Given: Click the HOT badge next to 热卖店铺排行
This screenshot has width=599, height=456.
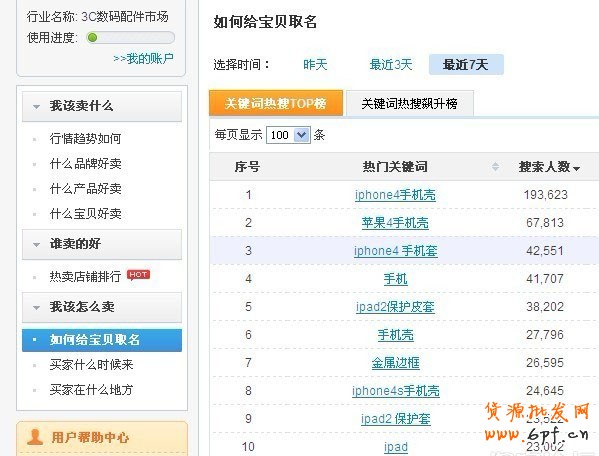Looking at the screenshot, I should 138,275.
